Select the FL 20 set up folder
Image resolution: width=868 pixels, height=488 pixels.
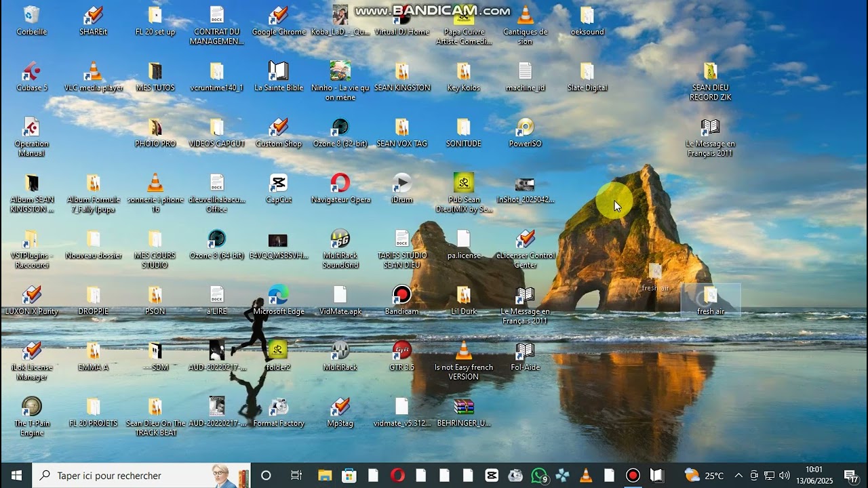pos(155,21)
